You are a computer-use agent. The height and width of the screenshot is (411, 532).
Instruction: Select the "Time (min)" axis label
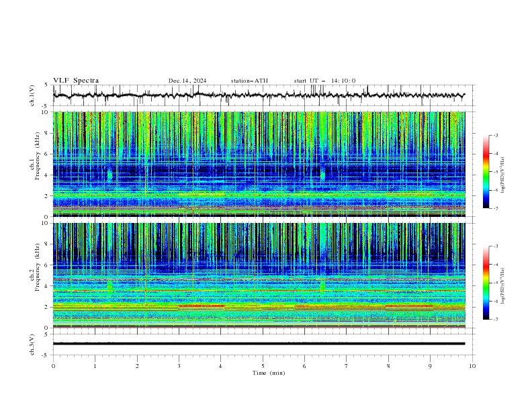click(269, 373)
